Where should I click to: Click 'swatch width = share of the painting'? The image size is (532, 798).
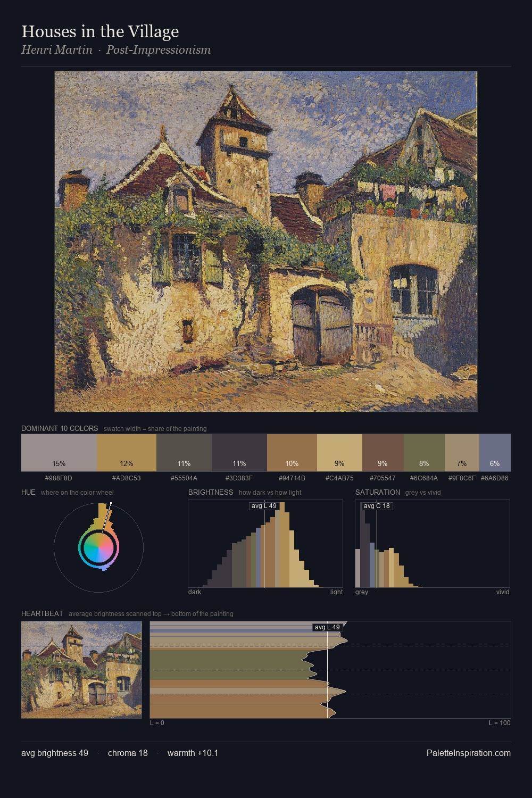155,428
